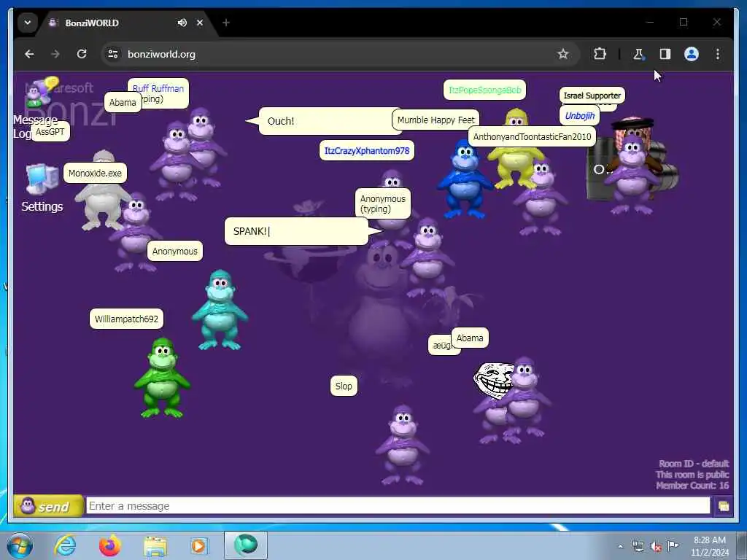The image size is (747, 560).
Task: Open the Windows Start menu
Action: click(x=20, y=545)
